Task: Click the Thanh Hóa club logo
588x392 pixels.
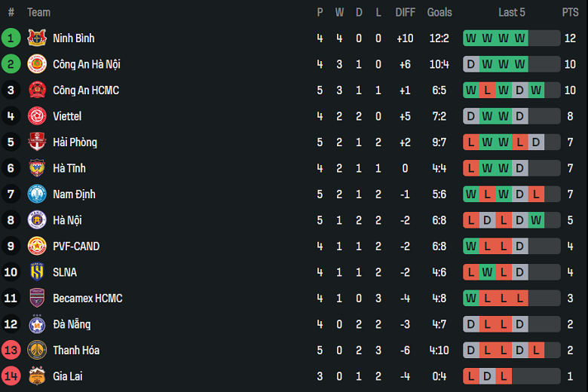Action: 36,351
